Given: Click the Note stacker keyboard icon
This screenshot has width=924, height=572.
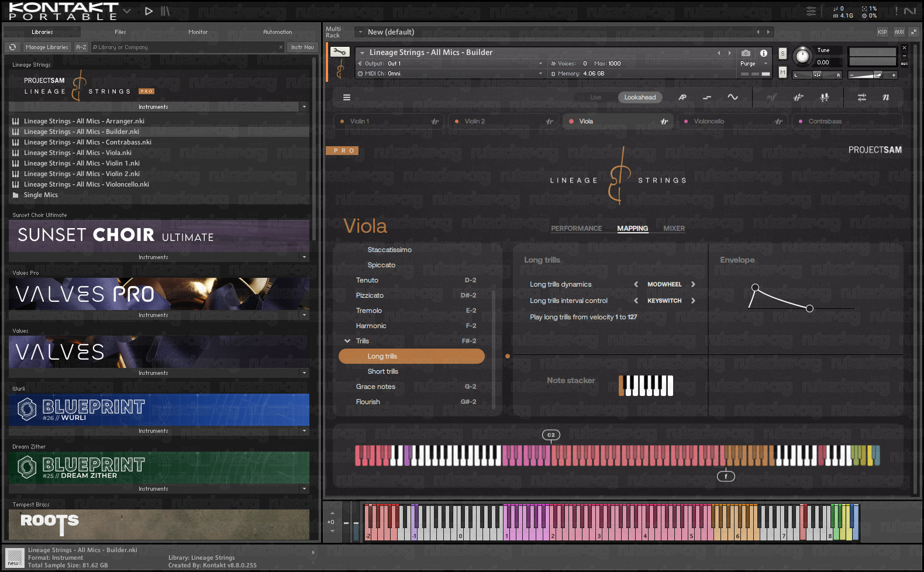Looking at the screenshot, I should pos(646,386).
